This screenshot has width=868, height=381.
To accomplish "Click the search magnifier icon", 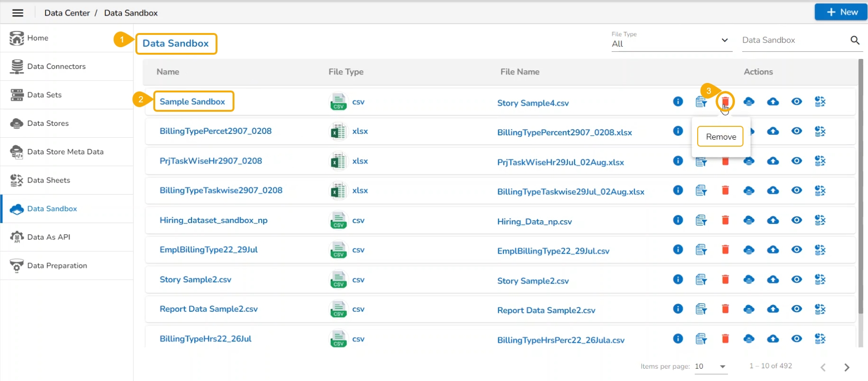I will pyautogui.click(x=855, y=40).
